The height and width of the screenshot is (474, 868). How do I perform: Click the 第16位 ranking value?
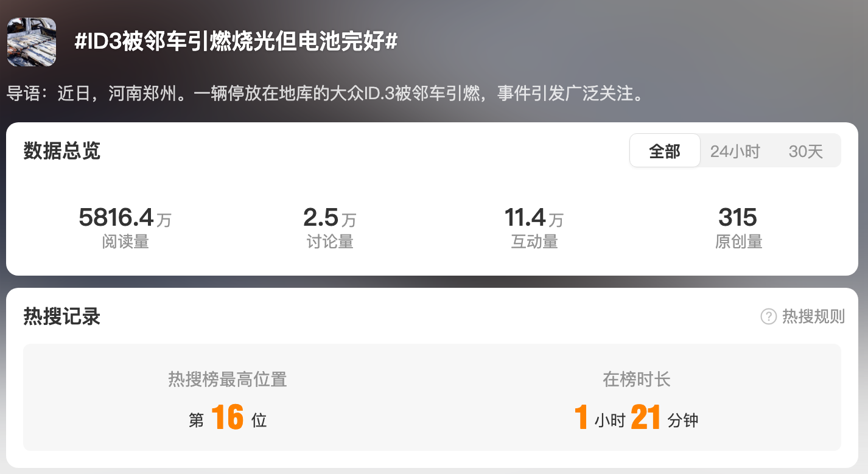tap(228, 419)
